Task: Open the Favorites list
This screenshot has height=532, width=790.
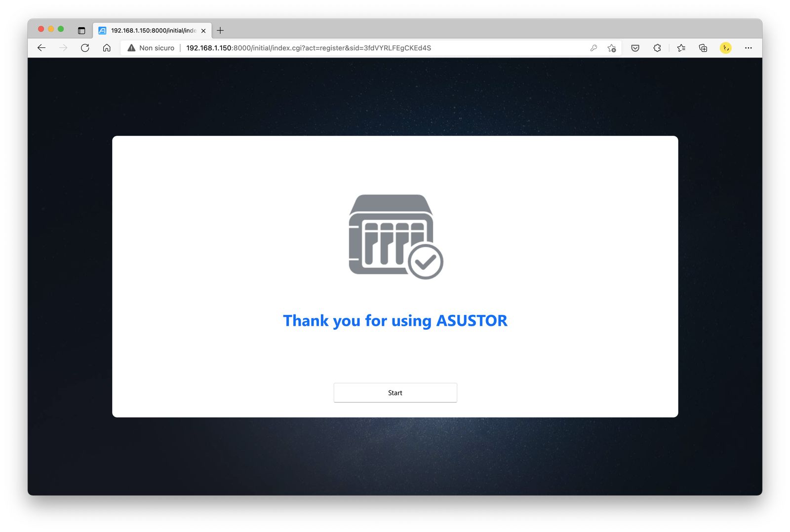Action: pos(681,48)
